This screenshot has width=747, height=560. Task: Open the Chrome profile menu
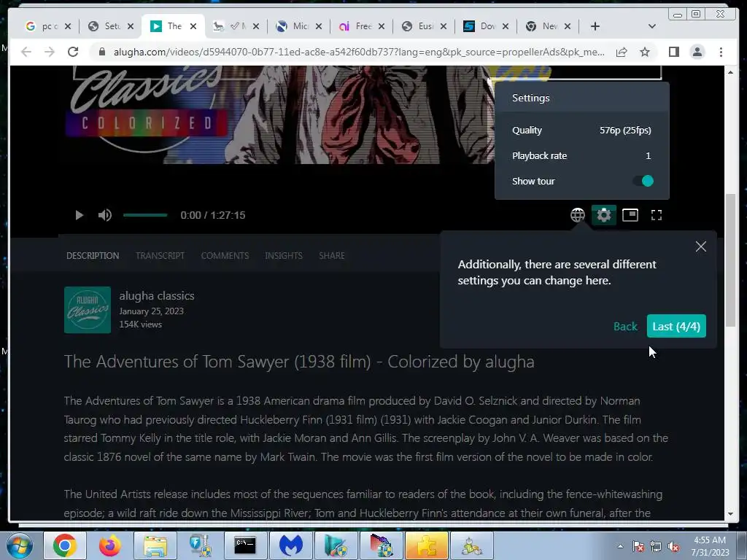pos(697,52)
